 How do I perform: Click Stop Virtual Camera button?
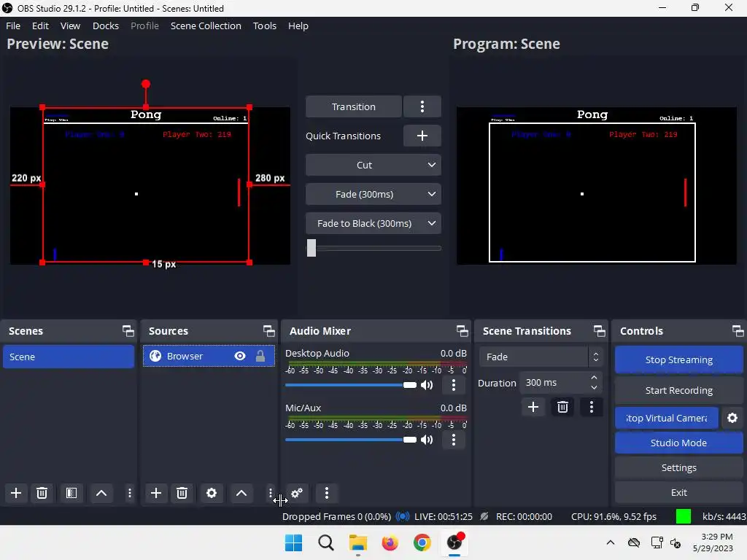667,418
